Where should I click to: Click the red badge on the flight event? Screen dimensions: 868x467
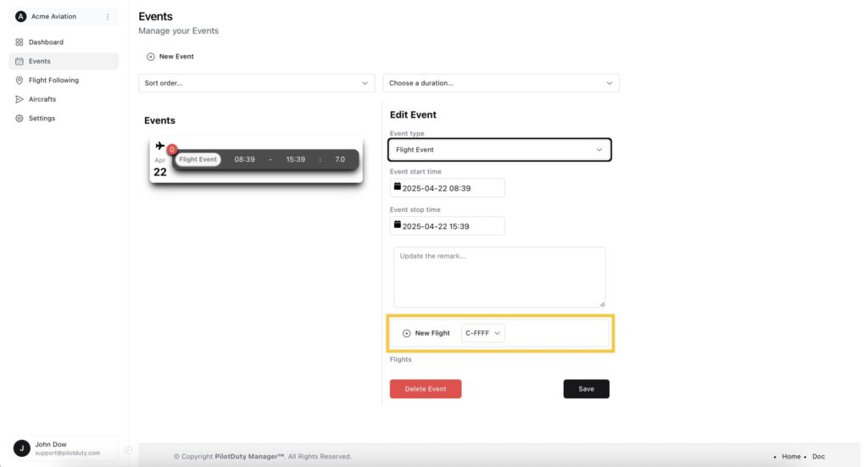click(x=172, y=149)
